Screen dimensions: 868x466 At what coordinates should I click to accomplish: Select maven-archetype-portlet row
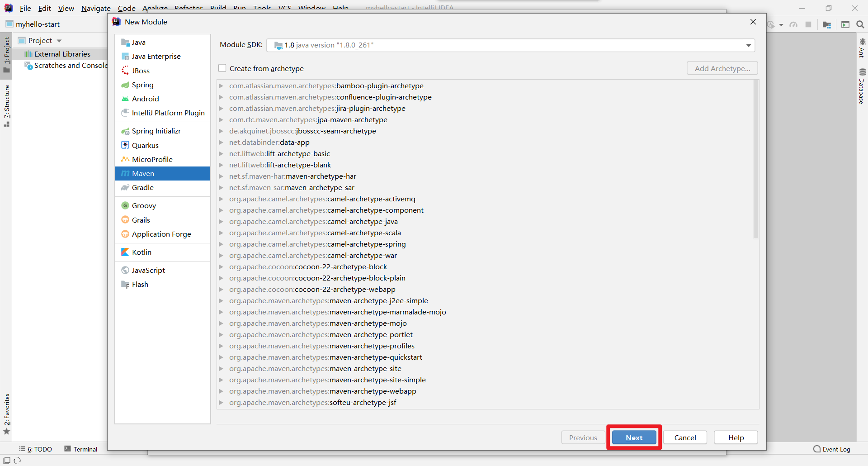click(x=321, y=335)
